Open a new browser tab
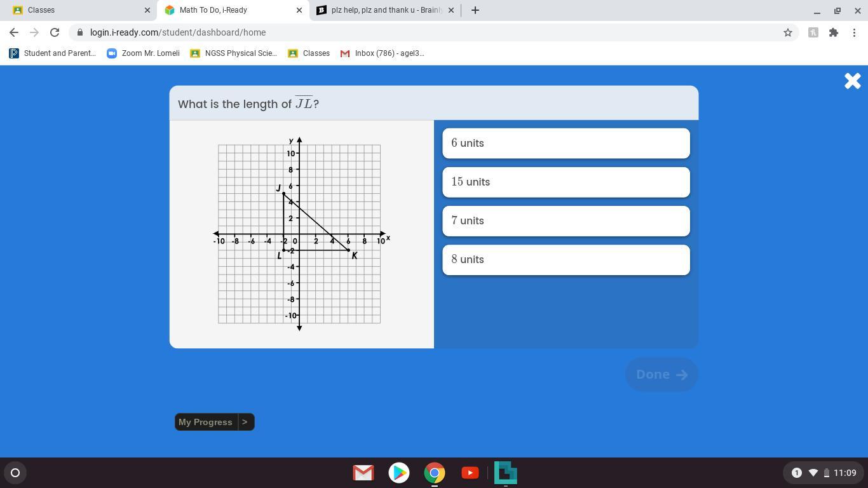The height and width of the screenshot is (488, 868). point(475,10)
